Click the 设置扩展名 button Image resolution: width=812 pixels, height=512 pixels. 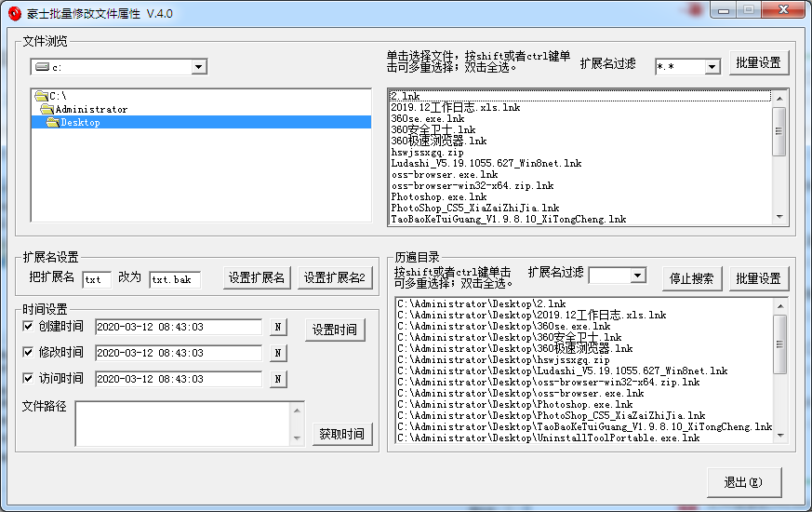[x=257, y=277]
